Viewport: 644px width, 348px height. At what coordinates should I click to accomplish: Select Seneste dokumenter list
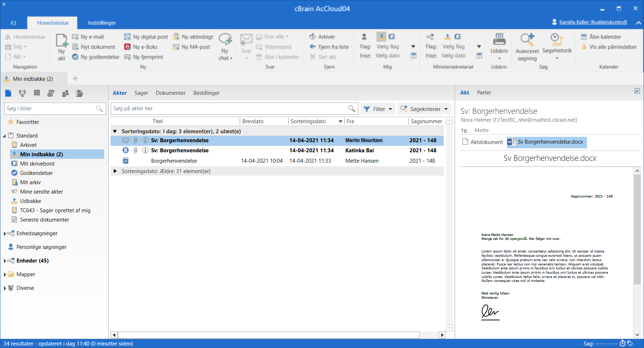click(45, 220)
